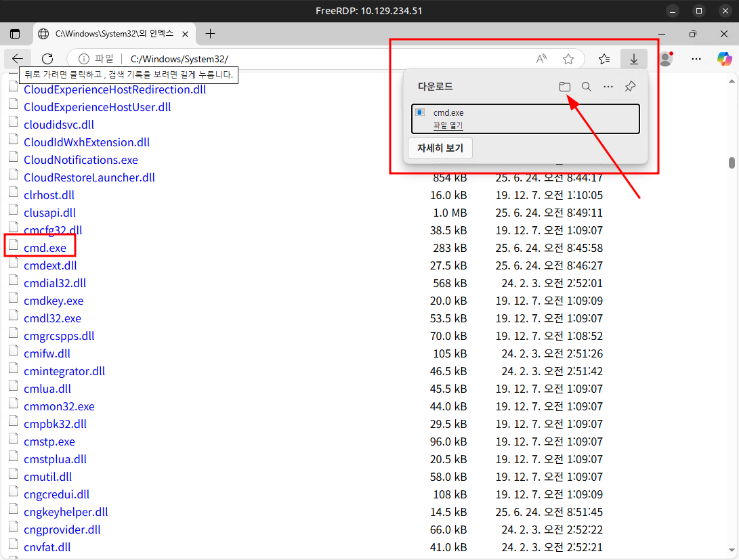Screen dimensions: 739x560
Task: Go back using the browser back arrow
Action: 18,59
